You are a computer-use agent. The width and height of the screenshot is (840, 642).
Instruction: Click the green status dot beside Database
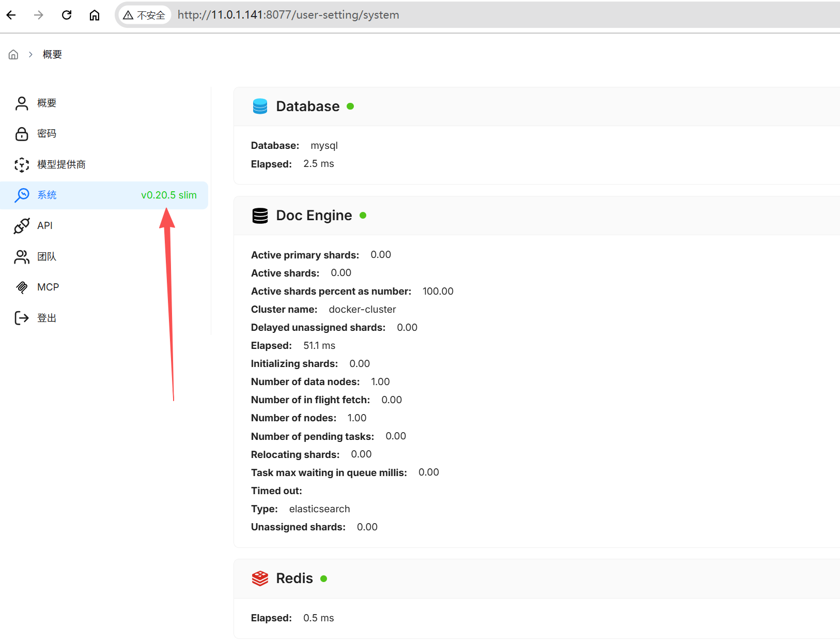tap(350, 106)
